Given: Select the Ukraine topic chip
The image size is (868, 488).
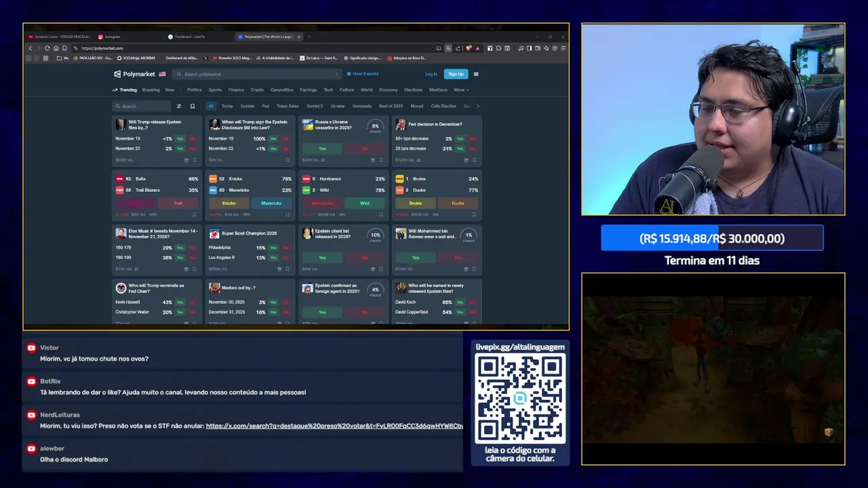Looking at the screenshot, I should pyautogui.click(x=338, y=106).
